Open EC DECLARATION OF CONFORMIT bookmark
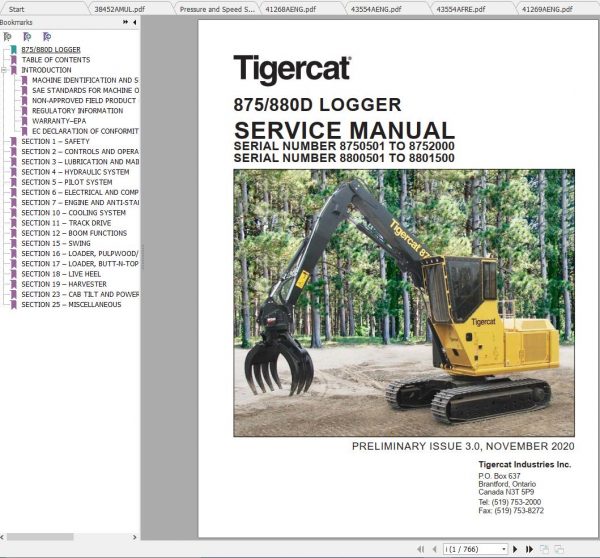Viewport: 600px width, 558px height. point(85,131)
